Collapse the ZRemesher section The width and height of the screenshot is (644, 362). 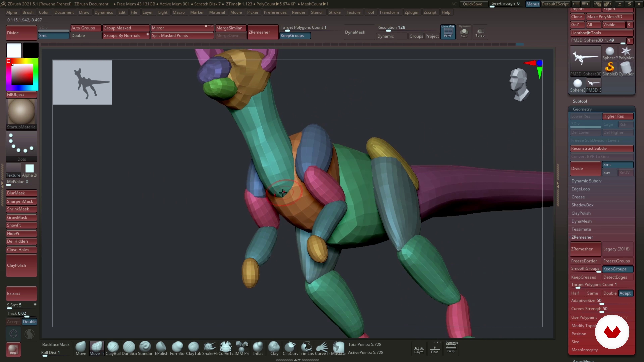[582, 237]
